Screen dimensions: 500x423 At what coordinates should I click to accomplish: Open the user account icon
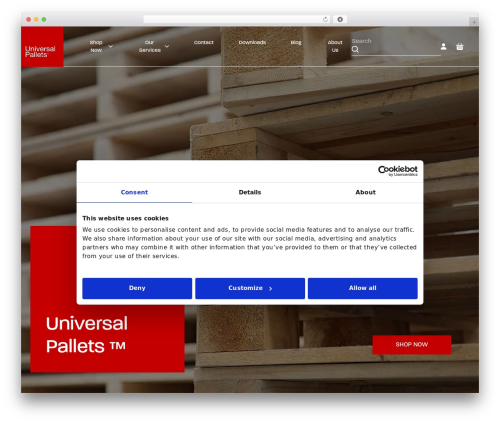[x=443, y=47]
